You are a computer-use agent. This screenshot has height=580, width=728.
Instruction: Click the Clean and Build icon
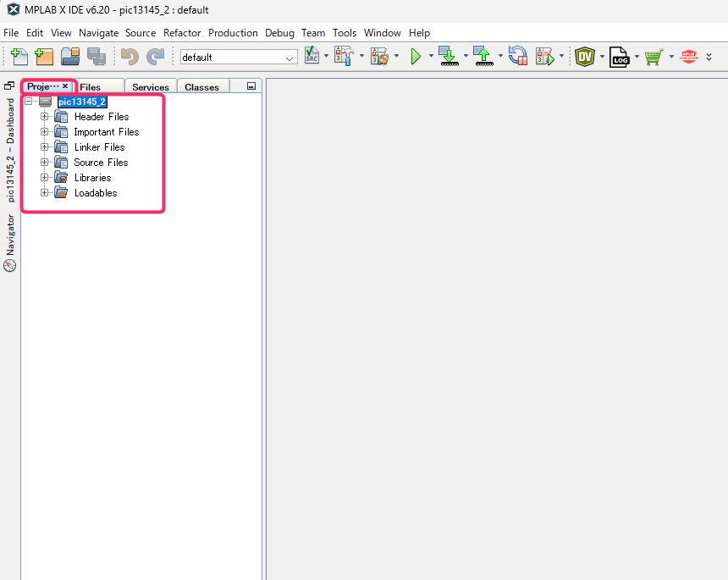[x=379, y=57]
